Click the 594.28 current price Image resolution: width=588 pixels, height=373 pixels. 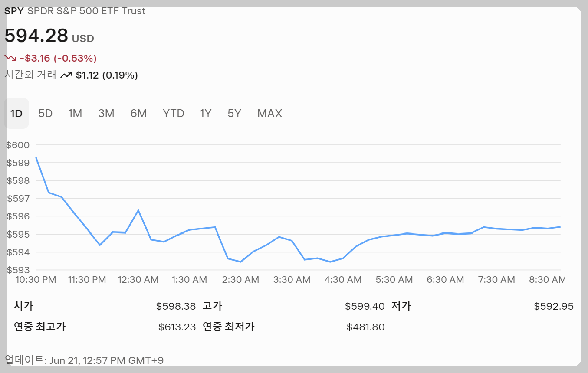point(36,36)
